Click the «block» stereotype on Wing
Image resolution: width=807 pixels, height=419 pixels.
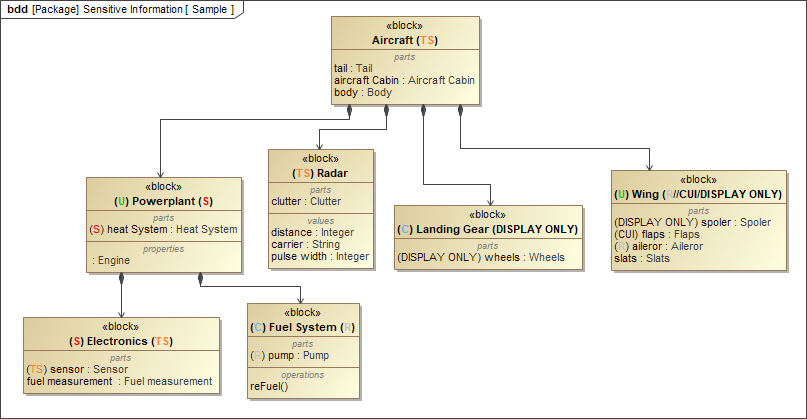[x=698, y=180]
